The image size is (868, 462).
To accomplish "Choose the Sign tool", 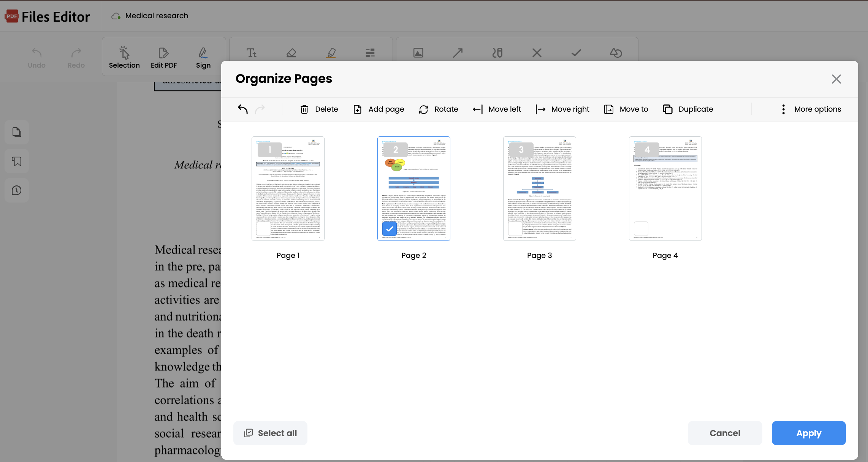I will (203, 57).
